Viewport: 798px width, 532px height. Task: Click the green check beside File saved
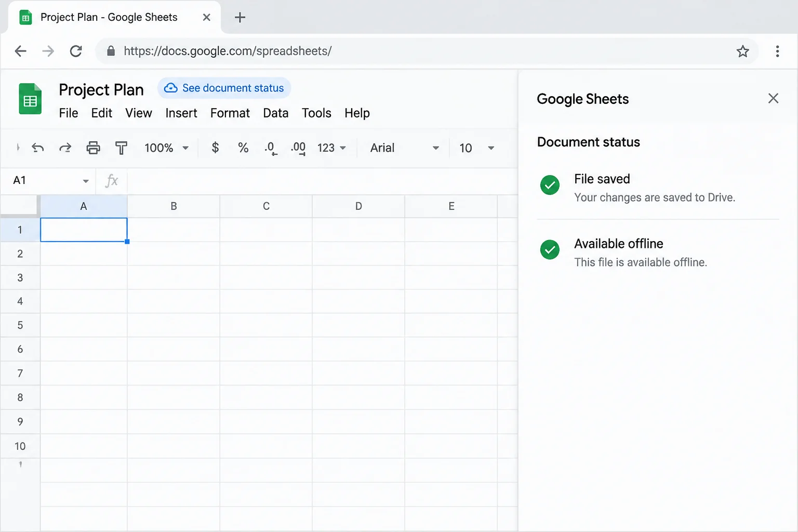click(550, 185)
